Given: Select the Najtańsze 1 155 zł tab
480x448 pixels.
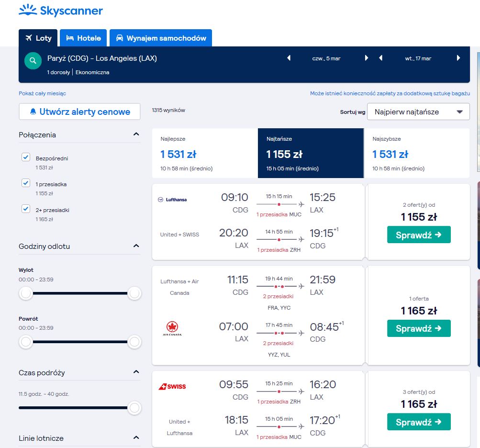Looking at the screenshot, I should pos(311,153).
